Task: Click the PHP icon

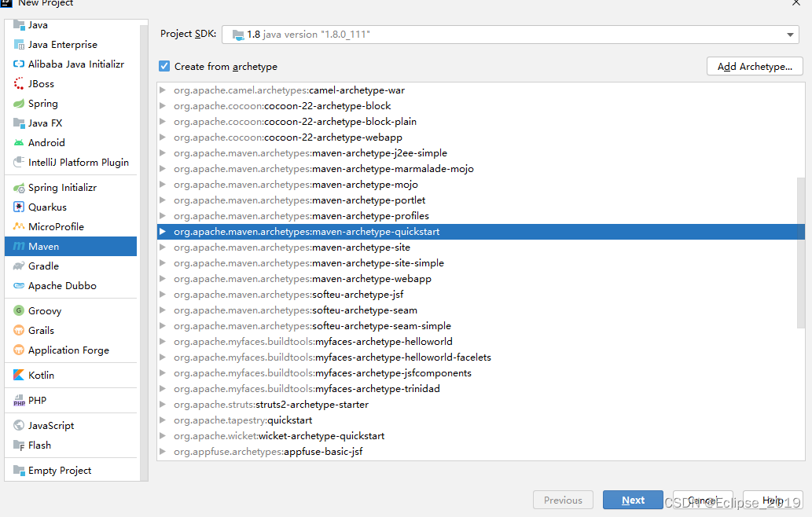Action: [x=19, y=400]
